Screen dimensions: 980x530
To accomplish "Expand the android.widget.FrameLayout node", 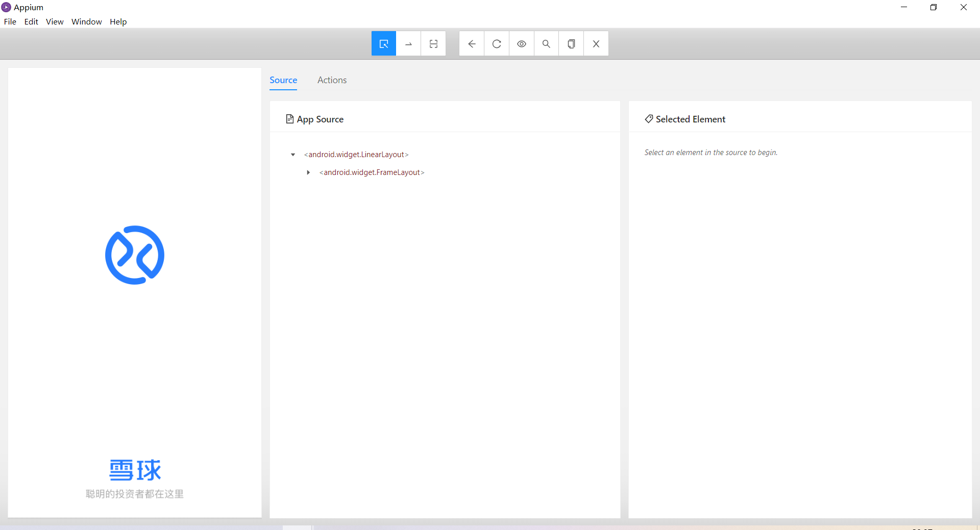I will pyautogui.click(x=308, y=172).
